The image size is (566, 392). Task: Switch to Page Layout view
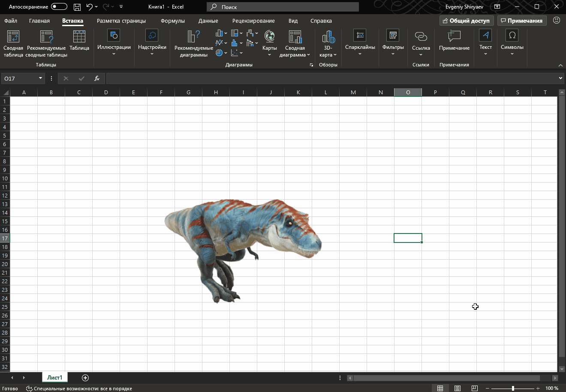[458, 388]
